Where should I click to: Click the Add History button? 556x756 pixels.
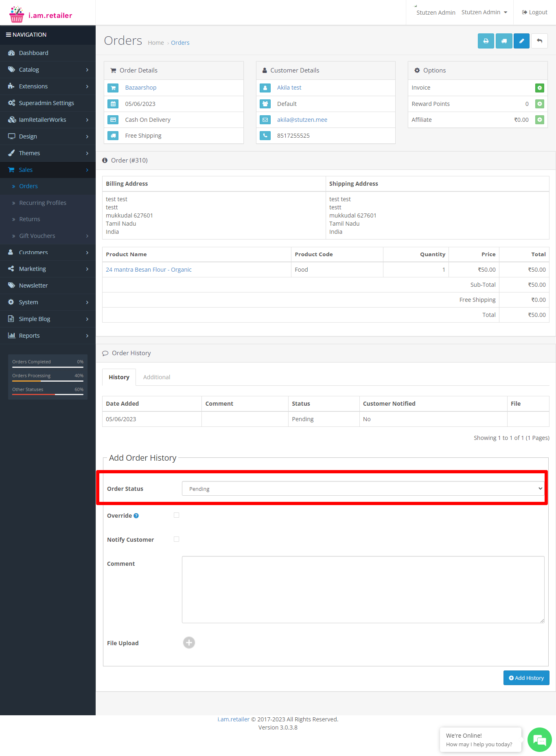pos(526,678)
